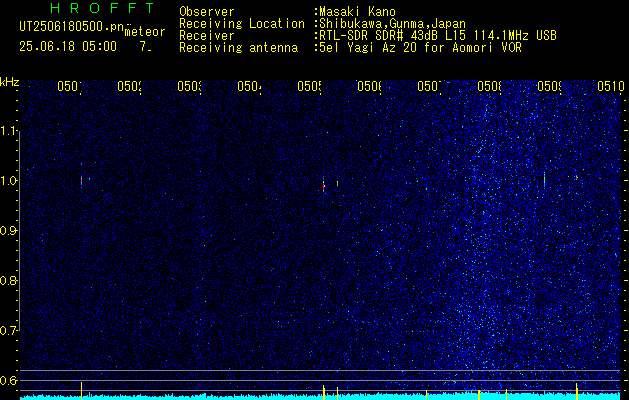Click the Observer label

207,12
